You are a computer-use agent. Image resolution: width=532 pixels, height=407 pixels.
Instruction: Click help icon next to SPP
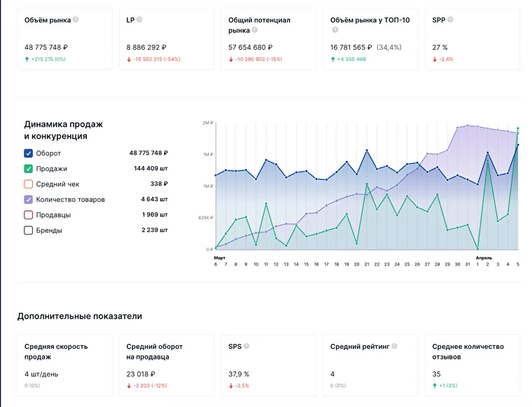click(450, 20)
